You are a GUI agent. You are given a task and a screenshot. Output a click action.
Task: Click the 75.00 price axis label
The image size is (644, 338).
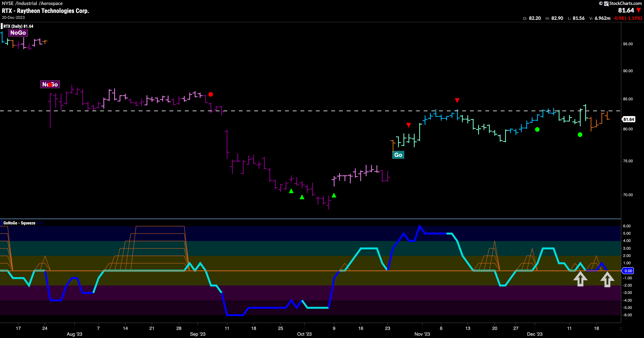coord(628,161)
